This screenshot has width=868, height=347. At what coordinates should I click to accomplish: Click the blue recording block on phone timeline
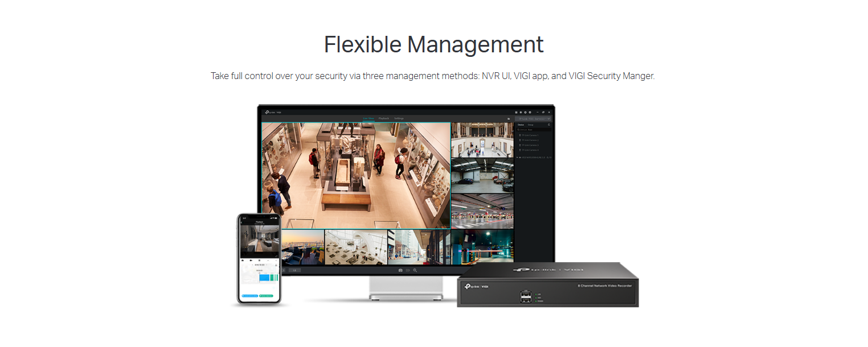coord(264,277)
